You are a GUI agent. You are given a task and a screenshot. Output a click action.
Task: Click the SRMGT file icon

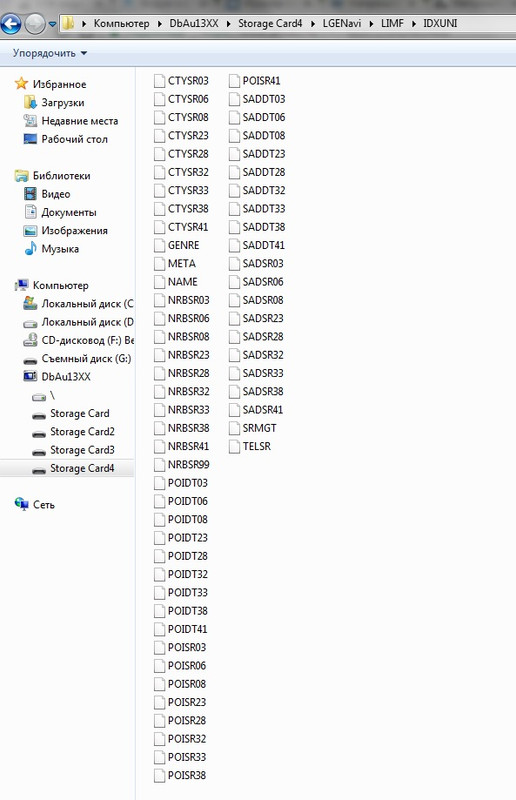[x=234, y=428]
